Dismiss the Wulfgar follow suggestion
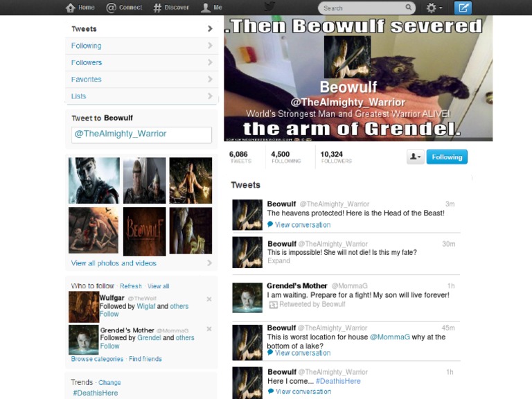The image size is (532, 399). pyautogui.click(x=209, y=299)
